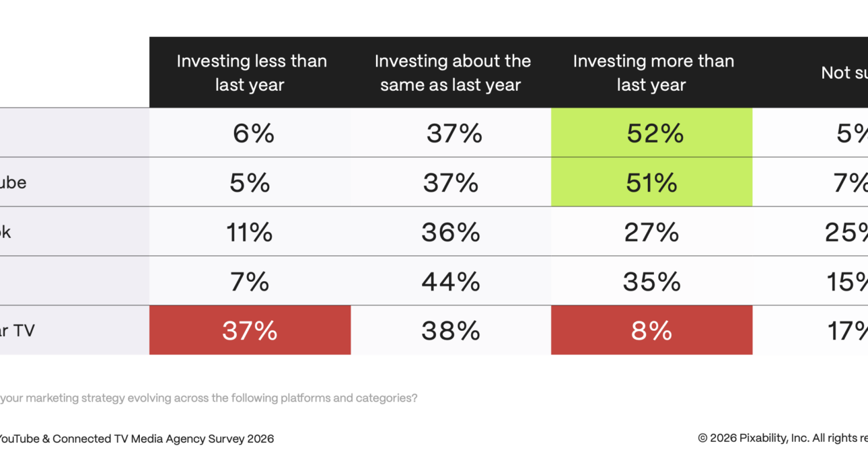868x460 pixels.
Task: Click the 36% table cell
Action: (451, 232)
